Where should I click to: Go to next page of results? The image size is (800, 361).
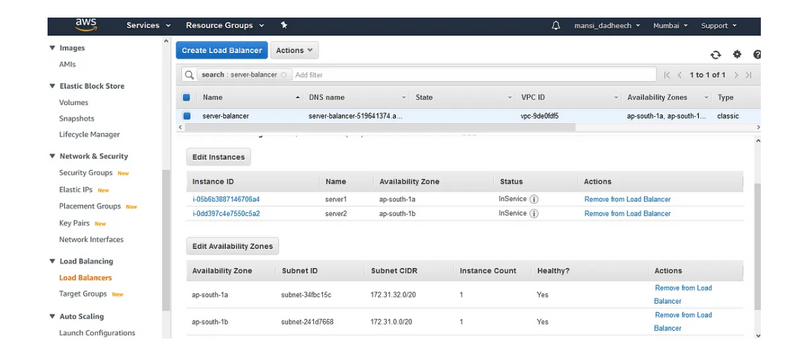(736, 75)
